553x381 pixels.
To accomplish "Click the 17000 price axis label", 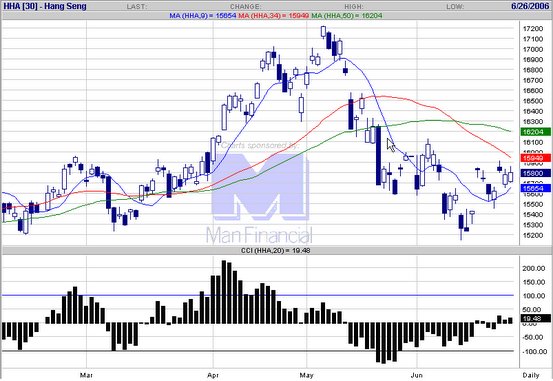I will click(x=533, y=49).
